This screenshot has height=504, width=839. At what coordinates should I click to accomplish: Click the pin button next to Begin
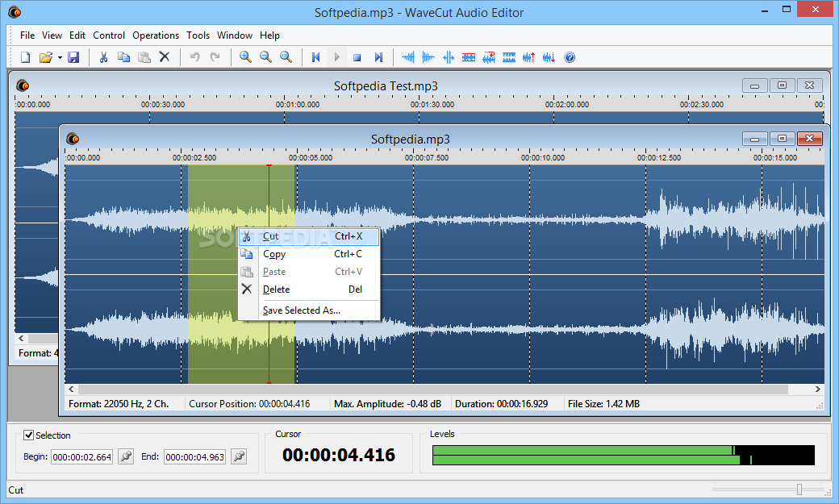(x=126, y=456)
